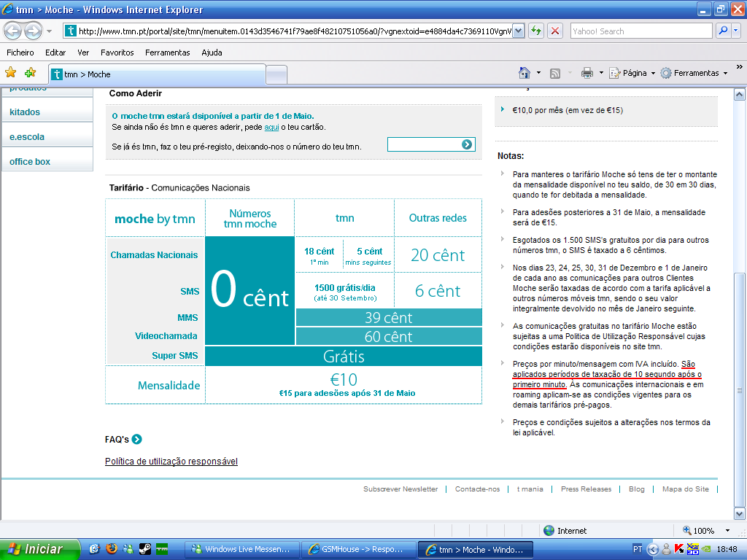Expand hidden system tray icons arrow
The image size is (747, 560).
coord(653,550)
